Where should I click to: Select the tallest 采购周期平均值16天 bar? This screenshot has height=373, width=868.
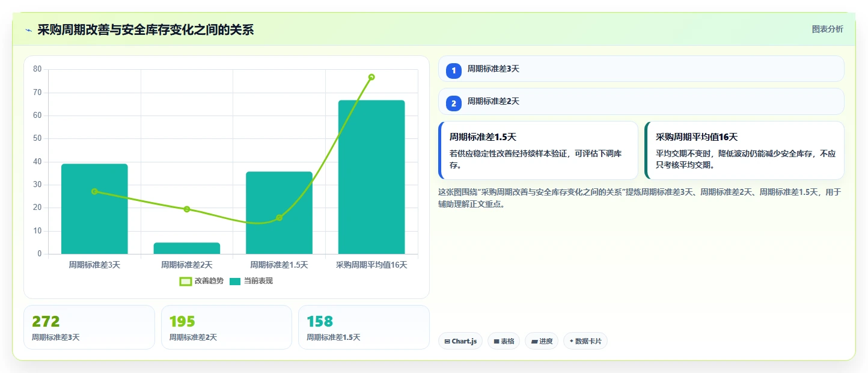(x=371, y=177)
